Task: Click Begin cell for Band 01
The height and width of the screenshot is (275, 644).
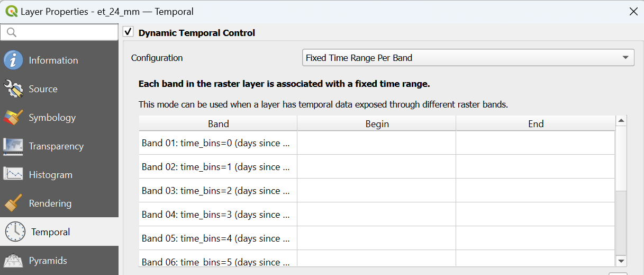Action: (376, 143)
